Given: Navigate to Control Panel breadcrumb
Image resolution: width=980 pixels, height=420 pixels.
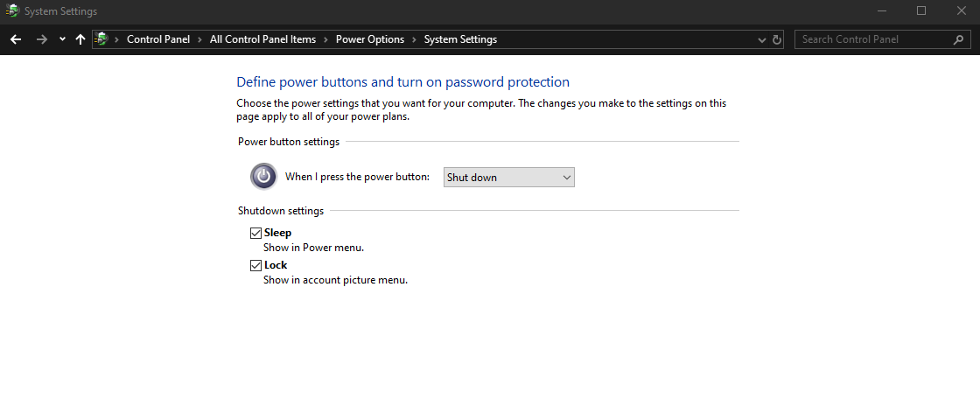Looking at the screenshot, I should point(157,39).
